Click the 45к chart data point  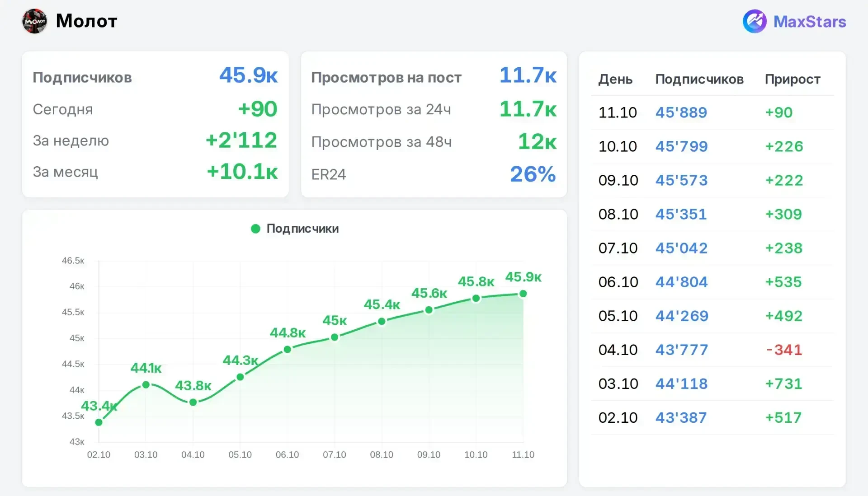click(335, 337)
